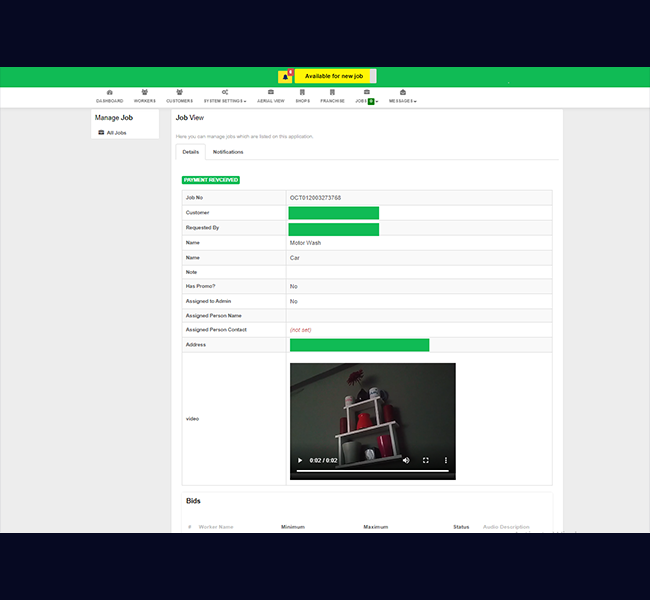Go to the Shops section

click(302, 92)
